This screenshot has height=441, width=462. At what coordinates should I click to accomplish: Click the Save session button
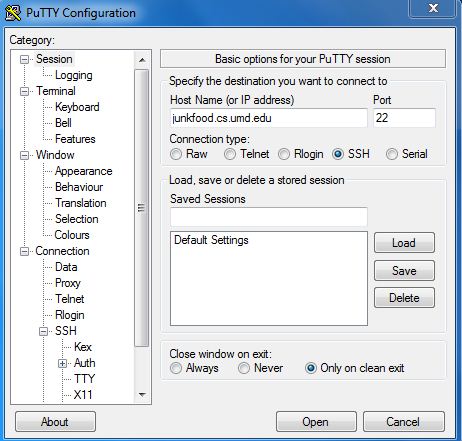click(404, 271)
